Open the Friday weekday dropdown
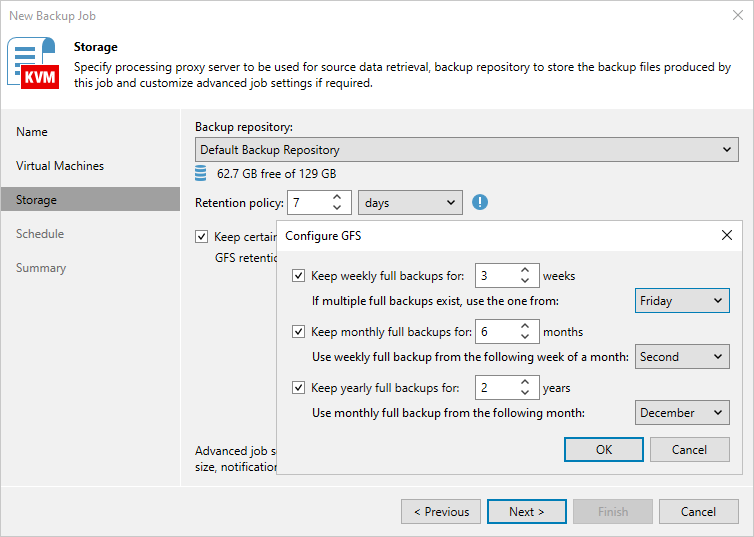The height and width of the screenshot is (537, 754). (683, 301)
